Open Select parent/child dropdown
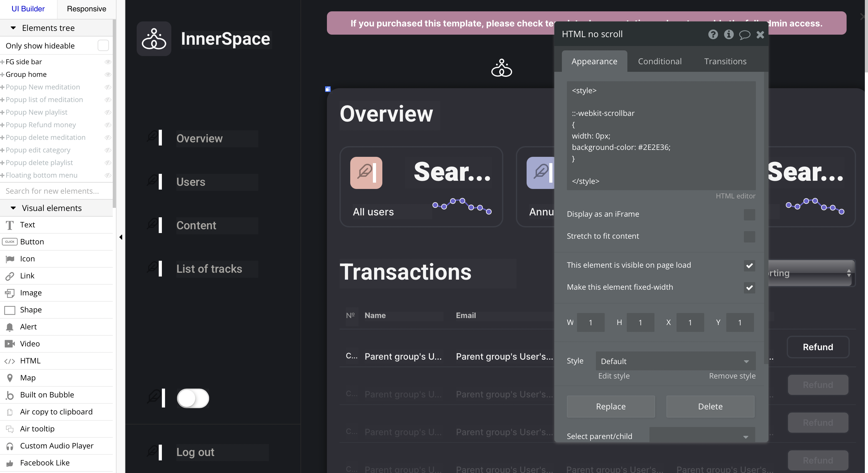The image size is (868, 473). click(702, 436)
